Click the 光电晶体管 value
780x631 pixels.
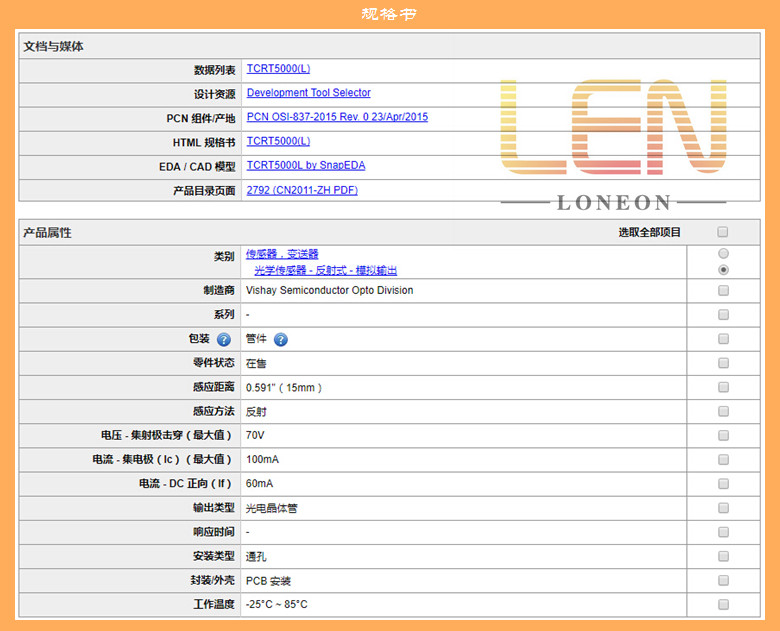pyautogui.click(x=271, y=508)
